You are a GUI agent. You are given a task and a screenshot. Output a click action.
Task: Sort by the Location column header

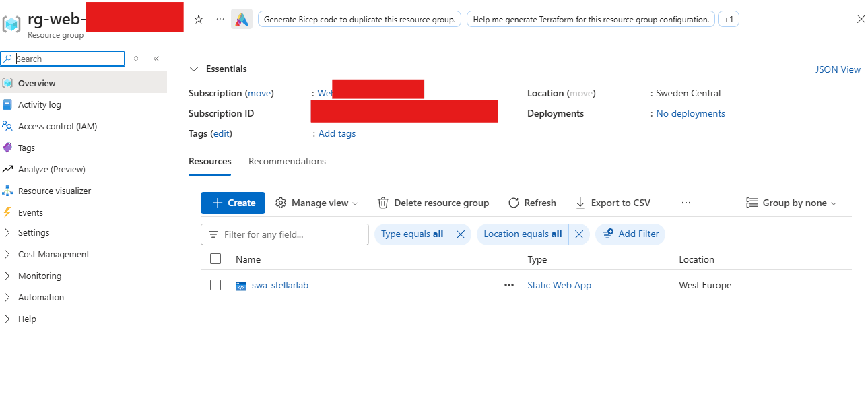point(696,259)
